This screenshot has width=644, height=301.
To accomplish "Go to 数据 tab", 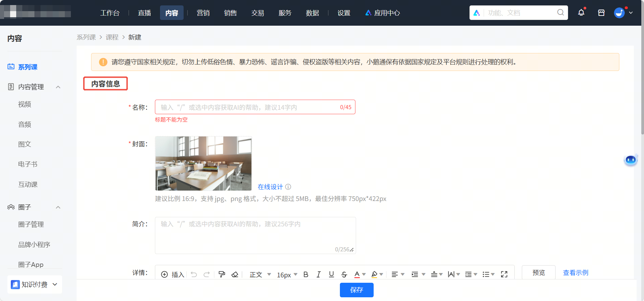I will tap(313, 13).
